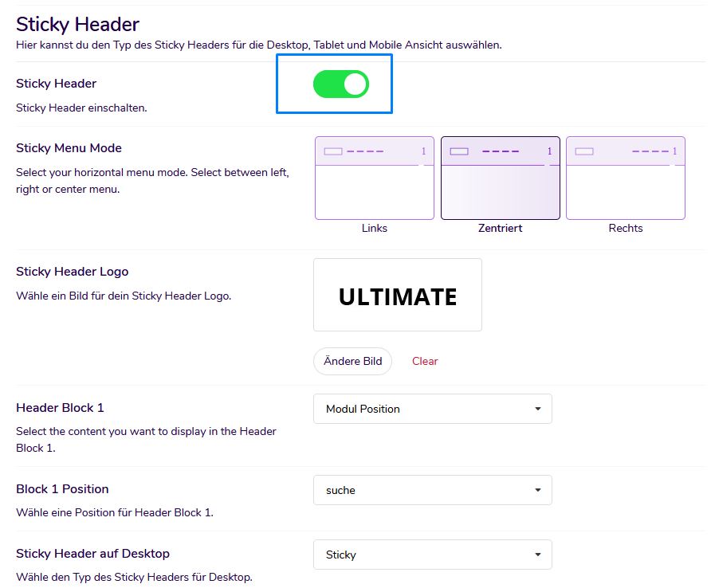Click the Header Block 1 setting label
The height and width of the screenshot is (588, 711).
pyautogui.click(x=60, y=408)
